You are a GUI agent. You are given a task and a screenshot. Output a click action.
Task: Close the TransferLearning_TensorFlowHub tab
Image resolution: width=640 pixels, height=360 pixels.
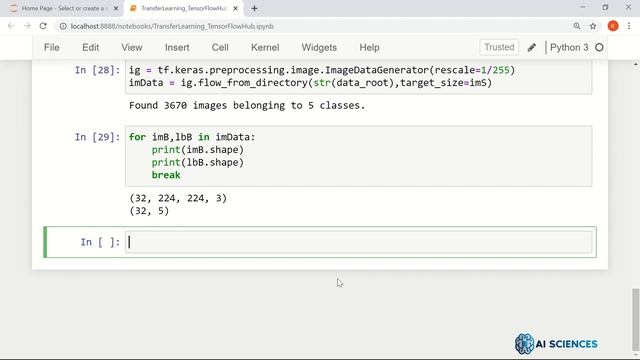click(x=235, y=8)
